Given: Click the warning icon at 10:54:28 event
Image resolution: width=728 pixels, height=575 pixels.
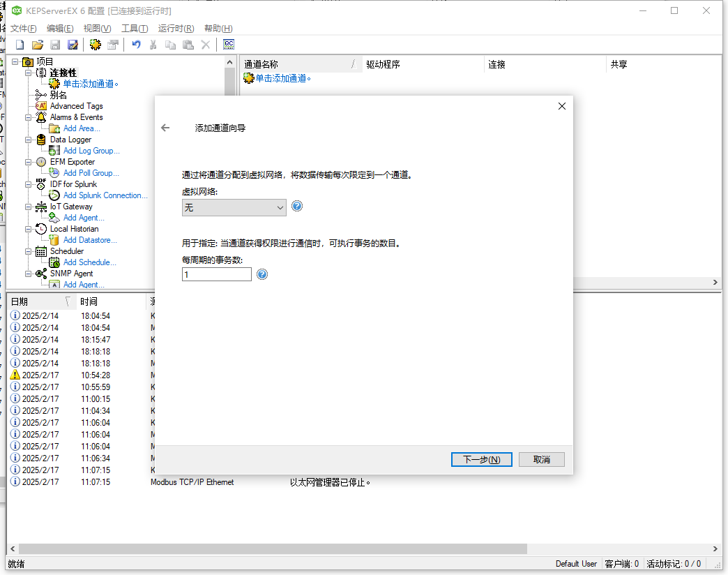Looking at the screenshot, I should coord(15,375).
